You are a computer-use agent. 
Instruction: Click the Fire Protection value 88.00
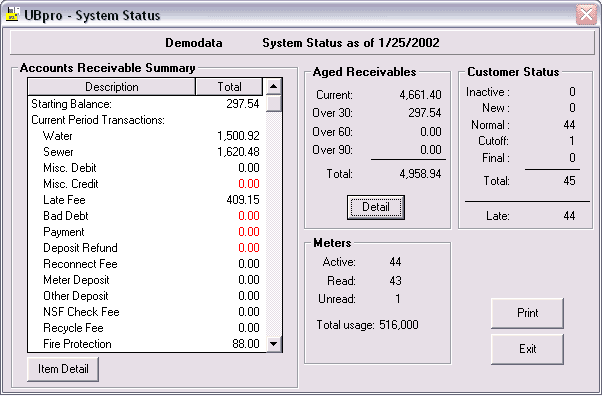246,344
